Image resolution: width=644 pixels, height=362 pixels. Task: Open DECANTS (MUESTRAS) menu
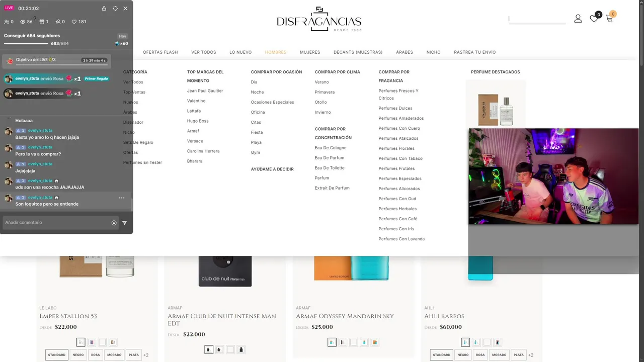[x=358, y=52]
